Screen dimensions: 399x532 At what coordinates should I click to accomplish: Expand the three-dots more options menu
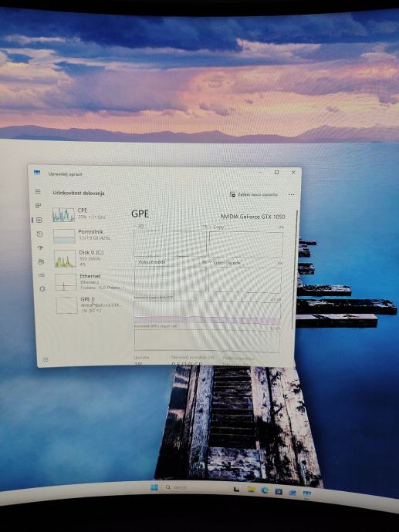pos(291,195)
